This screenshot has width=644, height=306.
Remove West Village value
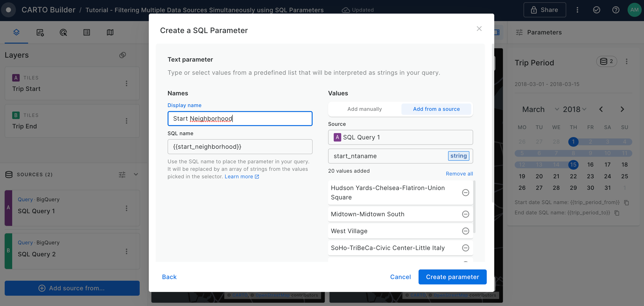(x=465, y=231)
